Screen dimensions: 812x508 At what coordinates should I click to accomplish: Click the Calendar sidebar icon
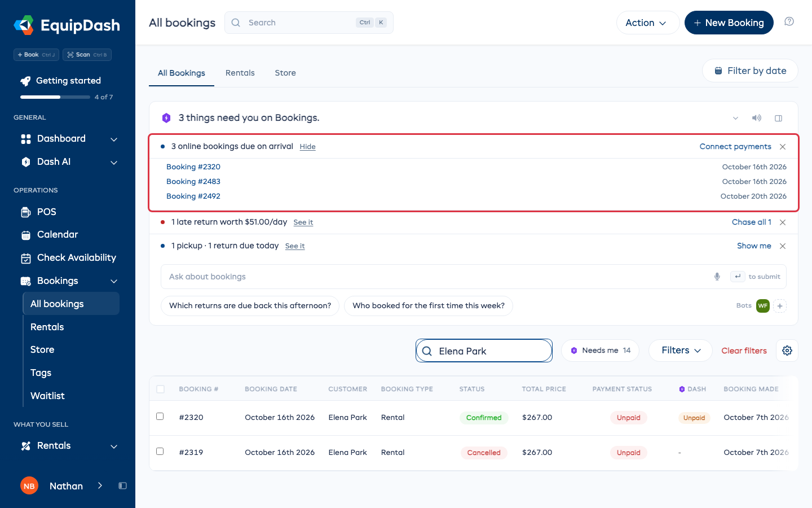(26, 235)
